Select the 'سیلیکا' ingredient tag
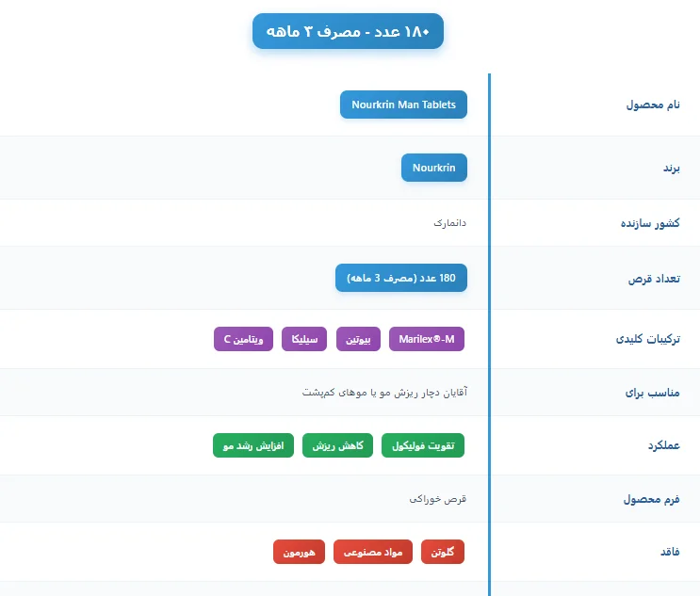The image size is (700, 596). click(x=304, y=337)
